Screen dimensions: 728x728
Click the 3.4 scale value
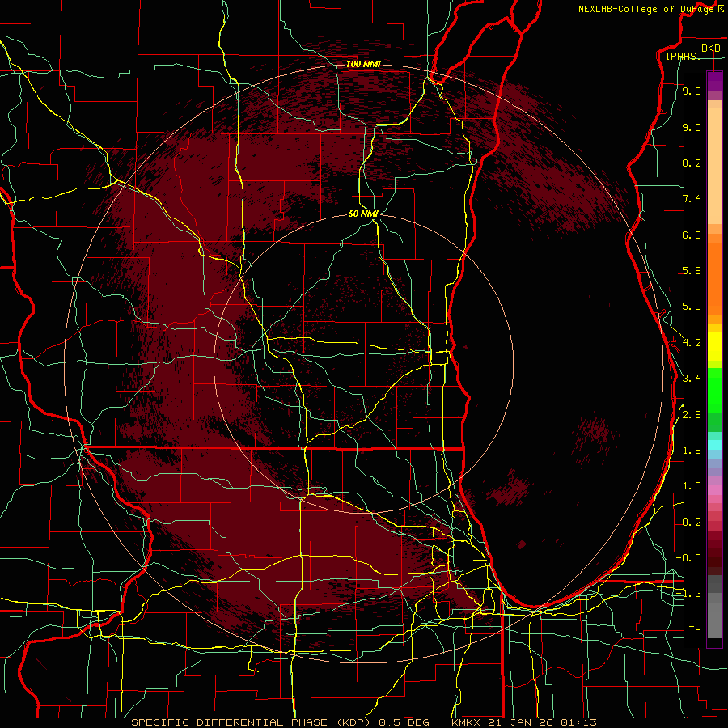[692, 379]
